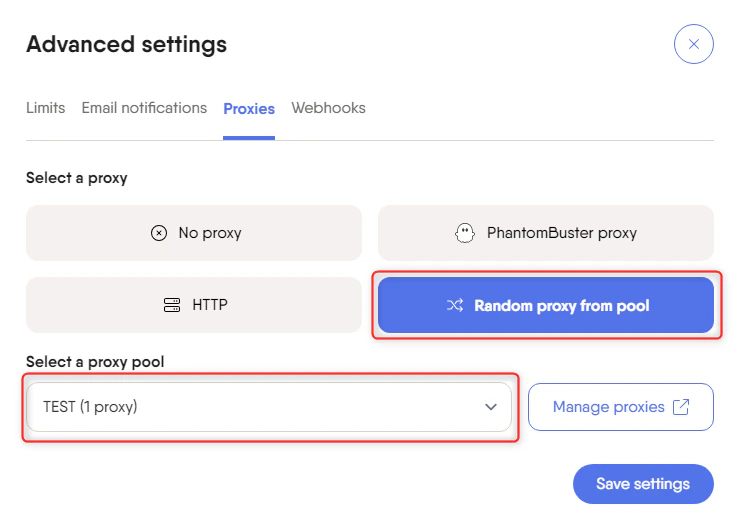Click the chevron arrow in proxy pool selector
The width and height of the screenshot is (742, 530).
click(491, 407)
